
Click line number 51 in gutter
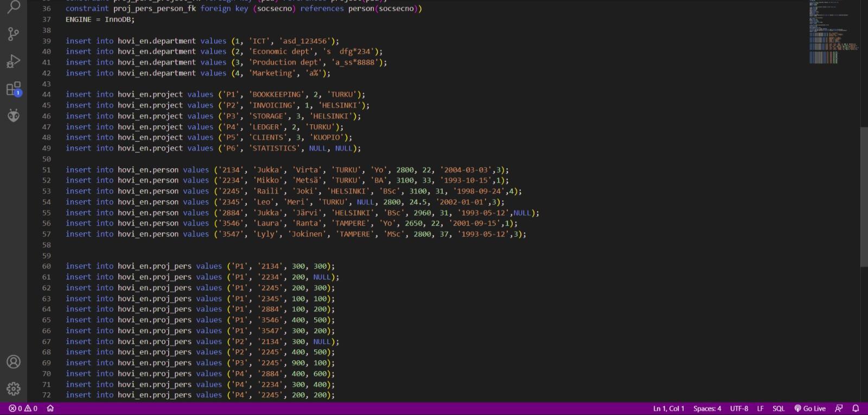[x=47, y=170]
